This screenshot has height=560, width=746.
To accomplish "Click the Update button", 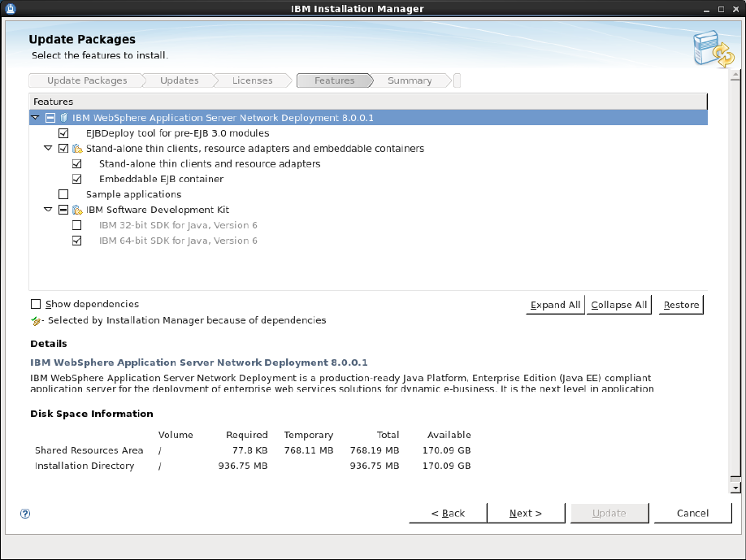I will 609,514.
